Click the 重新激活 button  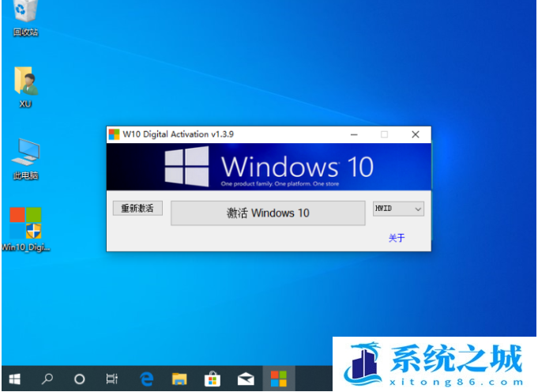pos(137,208)
